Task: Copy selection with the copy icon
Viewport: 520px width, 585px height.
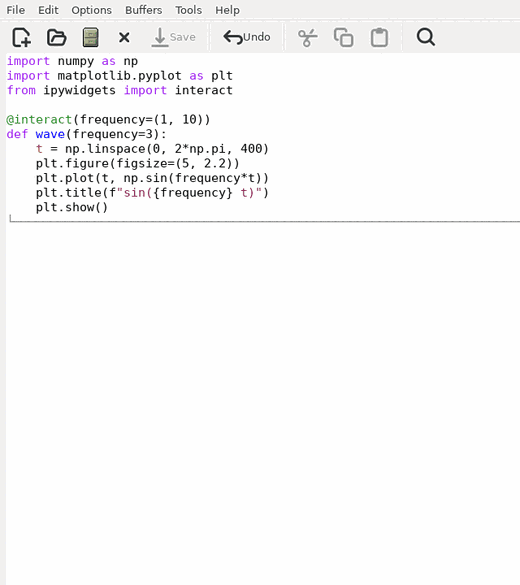Action: tap(344, 37)
